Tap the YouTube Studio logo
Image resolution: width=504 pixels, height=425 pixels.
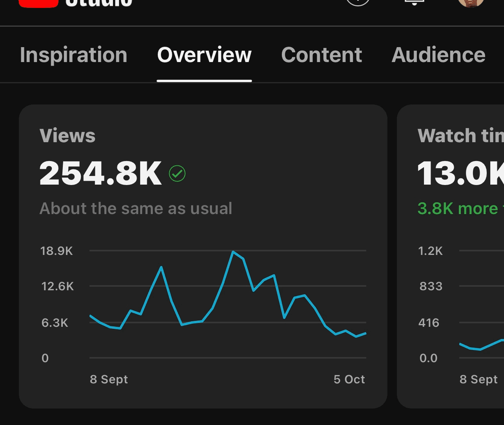click(x=76, y=3)
